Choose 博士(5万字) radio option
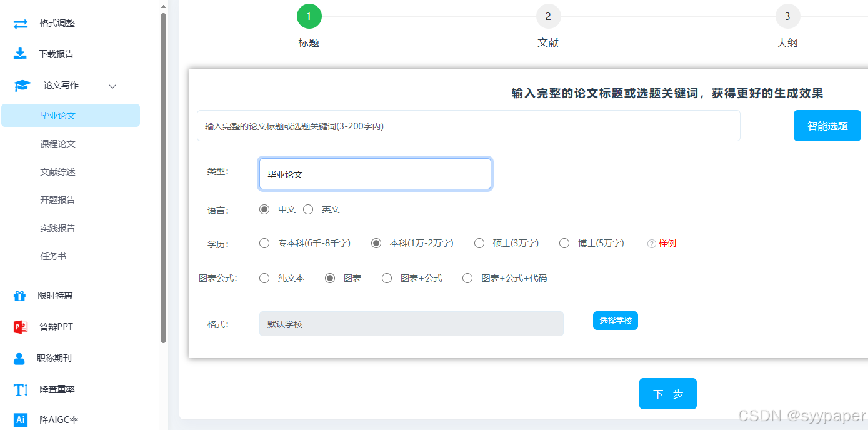This screenshot has height=430, width=868. coord(564,243)
